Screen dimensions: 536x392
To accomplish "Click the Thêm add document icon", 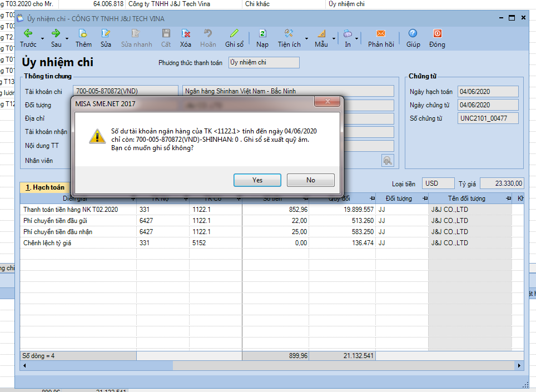I will tap(83, 33).
